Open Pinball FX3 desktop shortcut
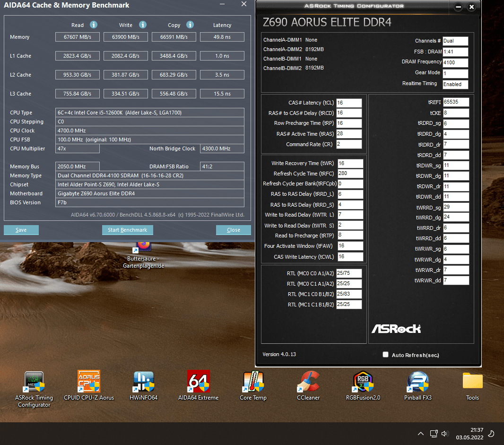Viewport: 504px width, 445px height. click(x=418, y=386)
